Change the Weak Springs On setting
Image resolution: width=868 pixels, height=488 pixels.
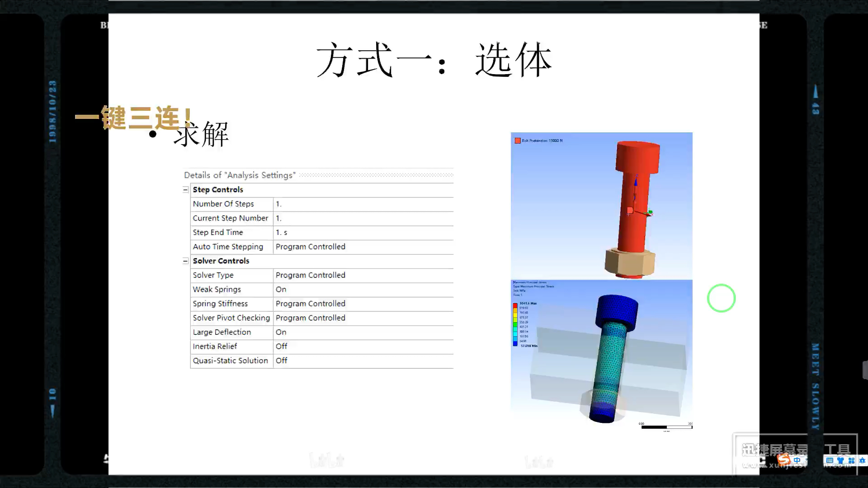pos(363,290)
